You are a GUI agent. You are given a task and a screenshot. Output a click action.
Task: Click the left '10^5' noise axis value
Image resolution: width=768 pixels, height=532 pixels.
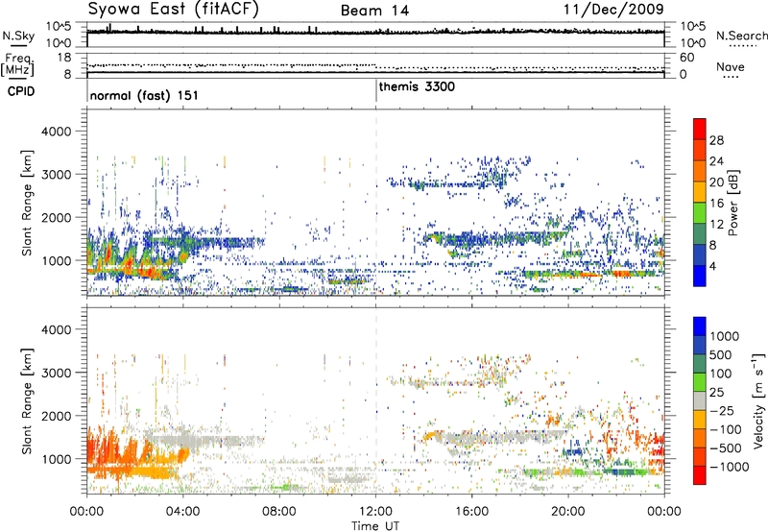click(x=59, y=27)
